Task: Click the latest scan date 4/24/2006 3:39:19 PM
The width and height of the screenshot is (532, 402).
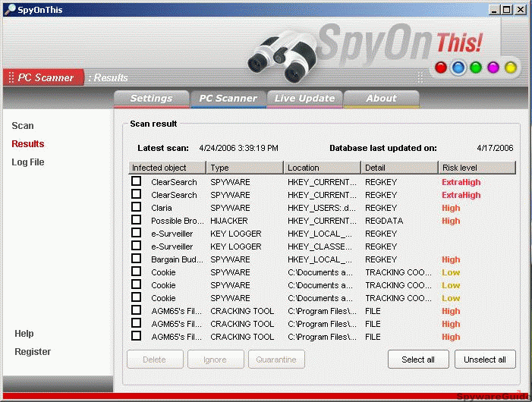Action: click(238, 148)
